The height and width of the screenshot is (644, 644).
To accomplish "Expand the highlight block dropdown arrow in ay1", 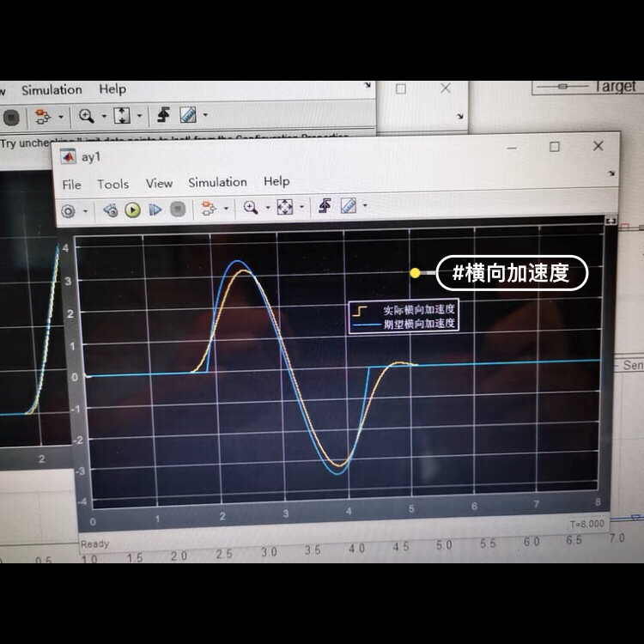I will [x=226, y=209].
